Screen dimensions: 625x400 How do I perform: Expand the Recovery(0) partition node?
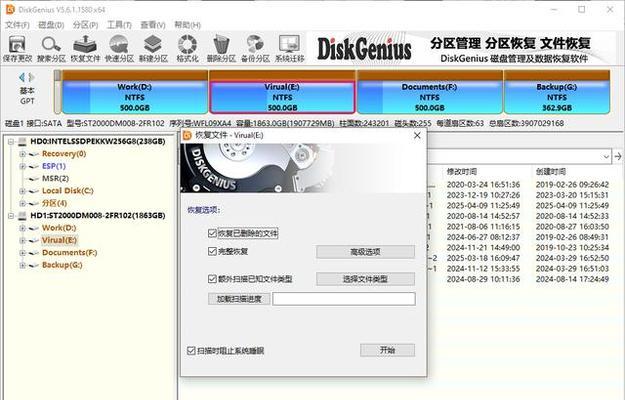point(22,154)
